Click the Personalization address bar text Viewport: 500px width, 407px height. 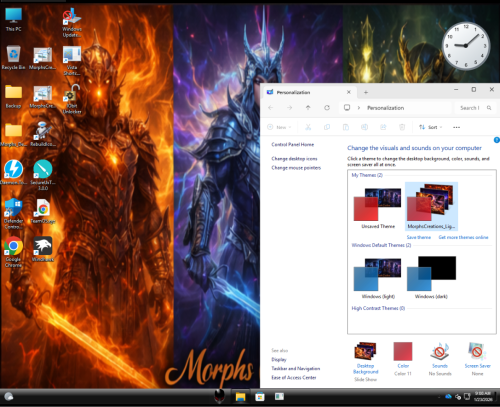[385, 108]
